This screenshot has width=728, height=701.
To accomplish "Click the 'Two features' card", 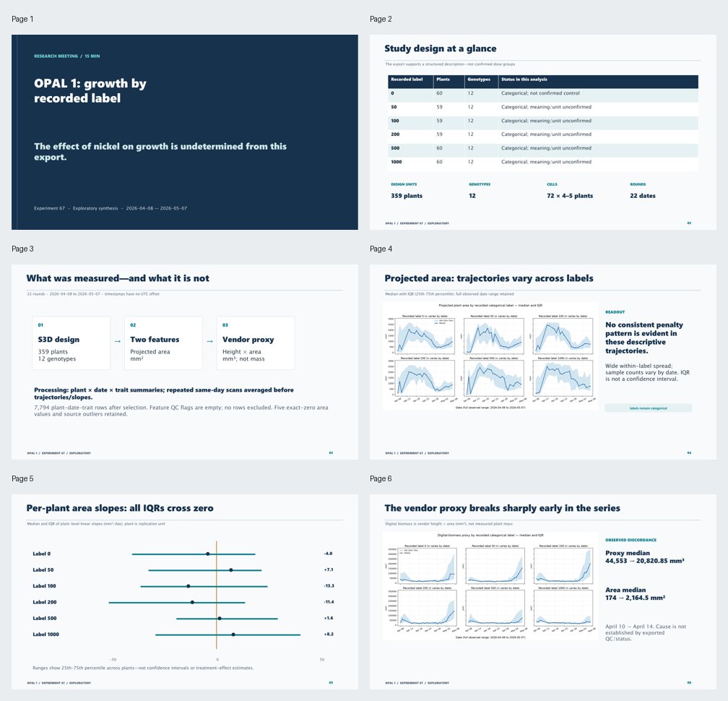I will 163,343.
